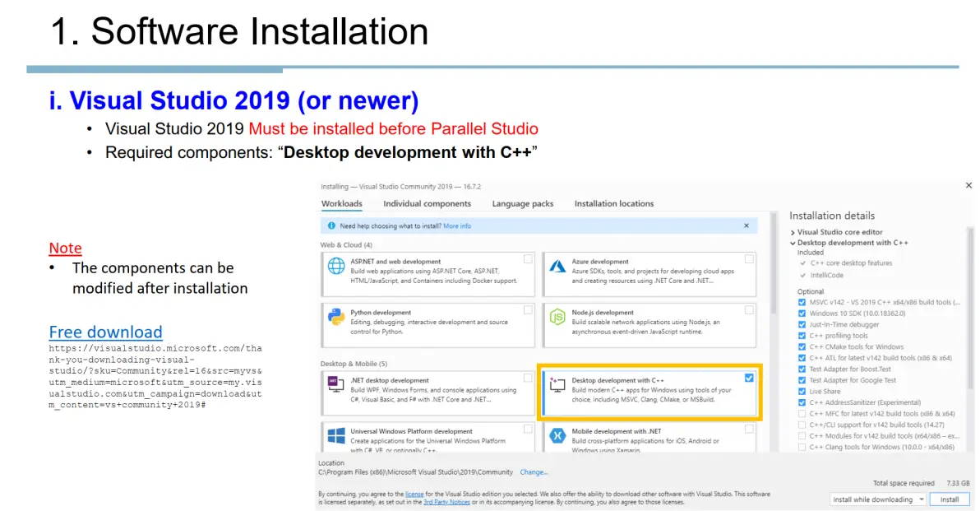The height and width of the screenshot is (511, 980).
Task: Collapse the Desktop development with C++ details
Action: [792, 243]
